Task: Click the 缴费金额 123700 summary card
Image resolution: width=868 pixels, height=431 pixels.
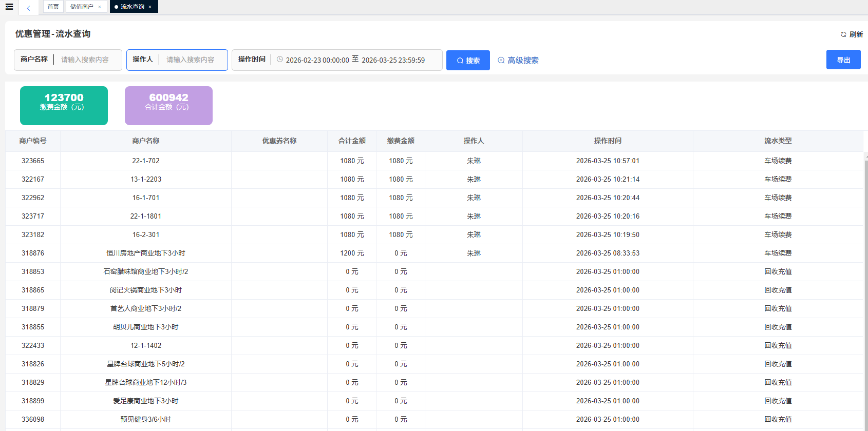Action: [x=64, y=106]
